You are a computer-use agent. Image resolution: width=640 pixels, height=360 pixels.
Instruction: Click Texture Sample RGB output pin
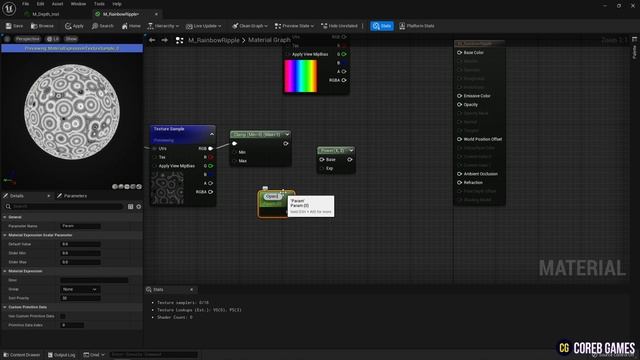(x=211, y=148)
